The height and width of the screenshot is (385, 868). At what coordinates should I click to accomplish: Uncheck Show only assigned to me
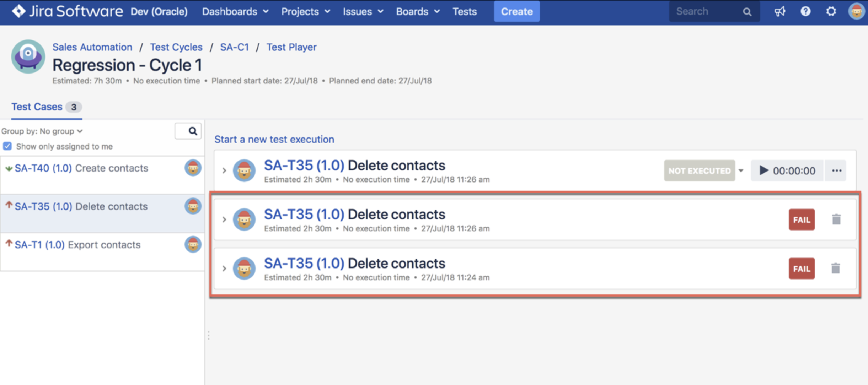coord(7,146)
